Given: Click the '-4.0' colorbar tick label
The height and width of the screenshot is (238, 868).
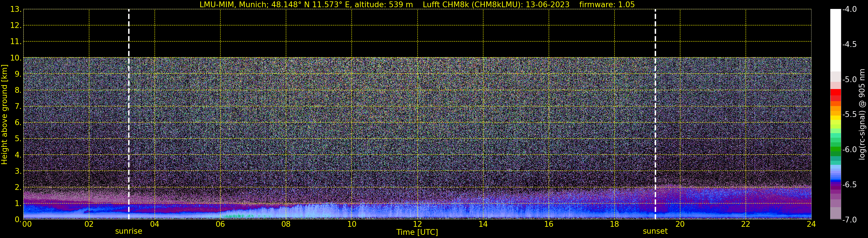Looking at the screenshot, I should 849,10.
